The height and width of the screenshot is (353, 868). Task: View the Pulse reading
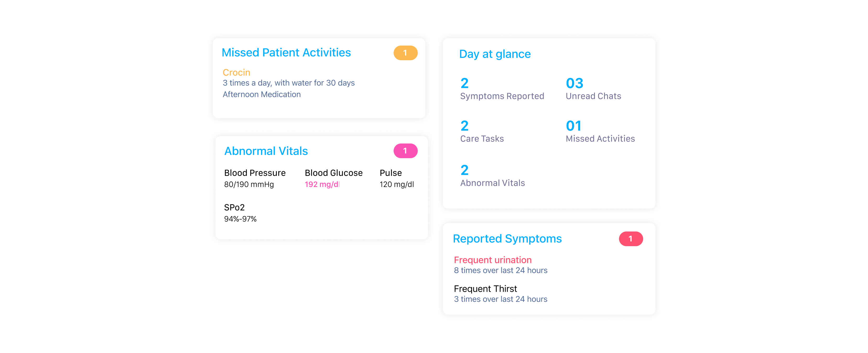click(x=397, y=178)
